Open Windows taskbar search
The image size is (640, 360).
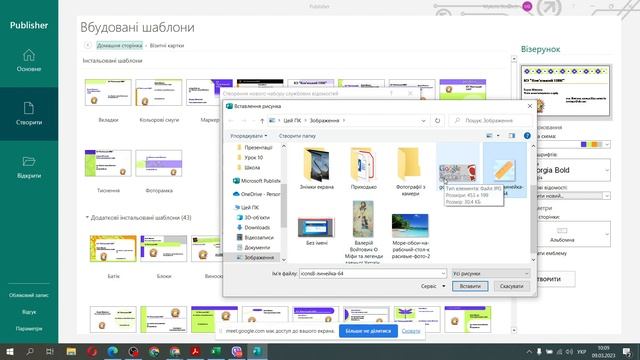click(x=29, y=351)
